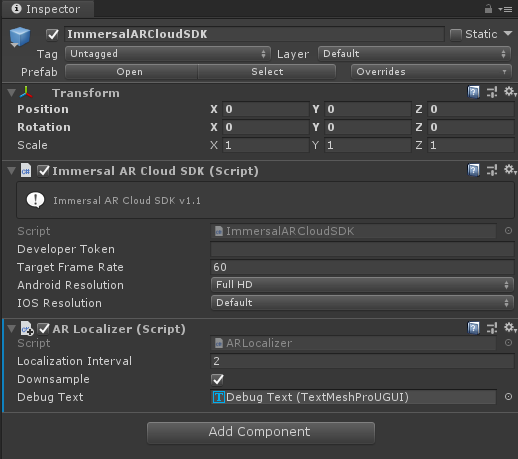Toggle the Downsample checkbox
This screenshot has height=459, width=518.
click(218, 379)
